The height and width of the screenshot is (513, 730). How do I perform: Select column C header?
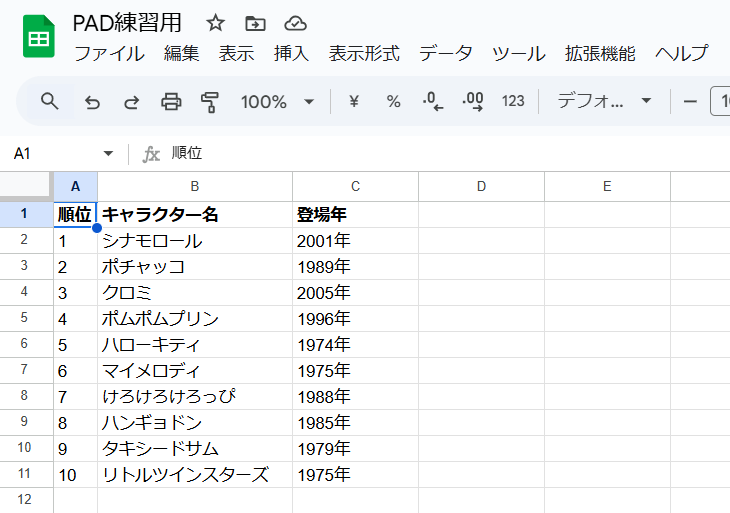(x=355, y=187)
